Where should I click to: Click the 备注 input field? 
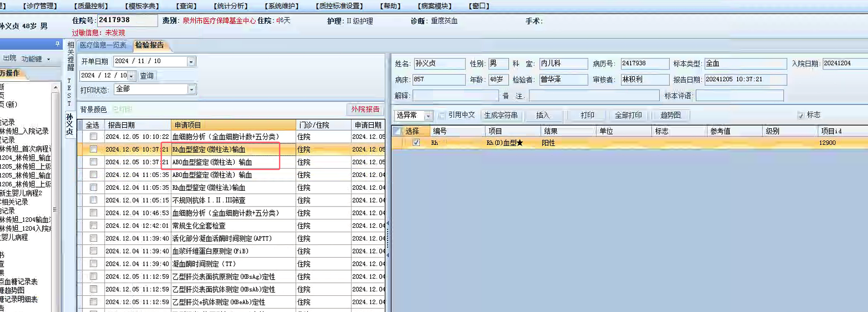coord(594,95)
